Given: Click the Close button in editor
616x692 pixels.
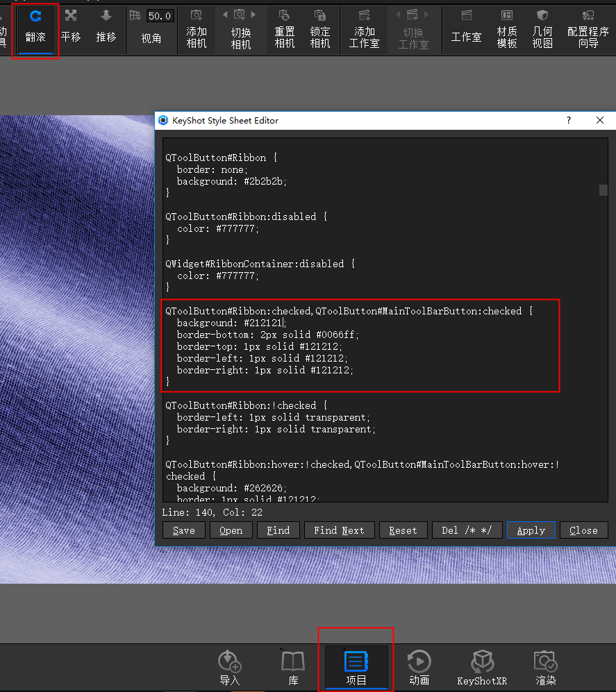Looking at the screenshot, I should [583, 530].
